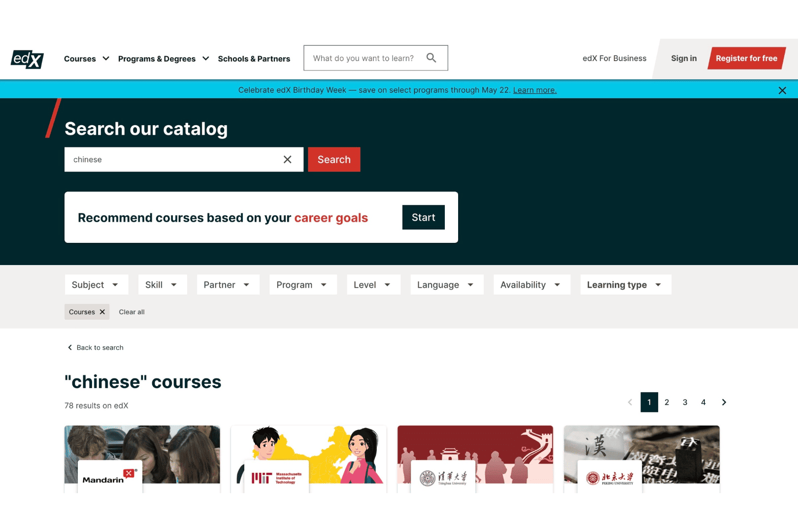Click Sign in

[x=684, y=58]
